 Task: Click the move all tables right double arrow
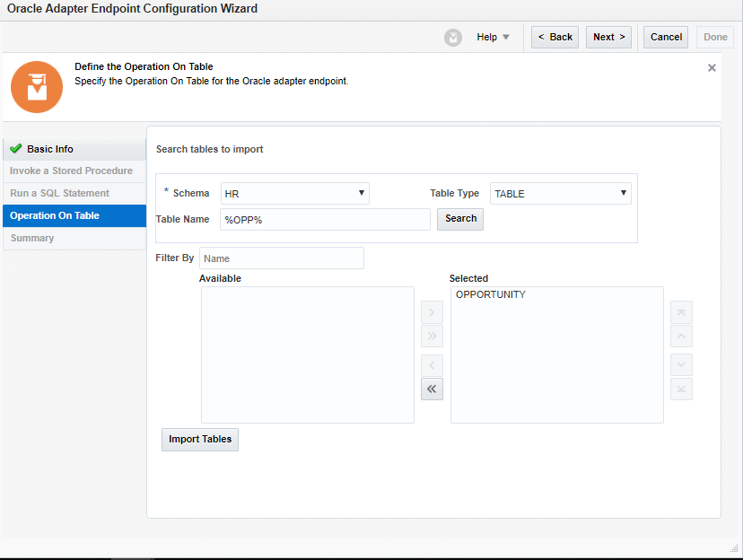[432, 337]
